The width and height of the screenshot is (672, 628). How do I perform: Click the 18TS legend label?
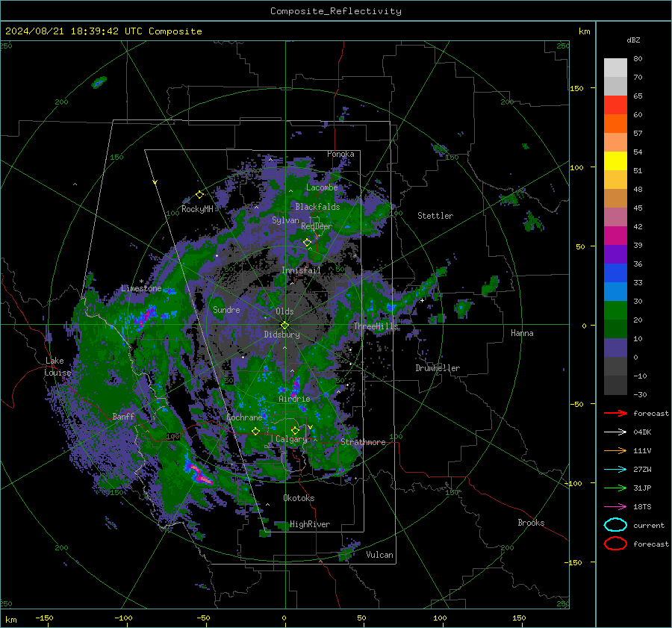[x=642, y=507]
